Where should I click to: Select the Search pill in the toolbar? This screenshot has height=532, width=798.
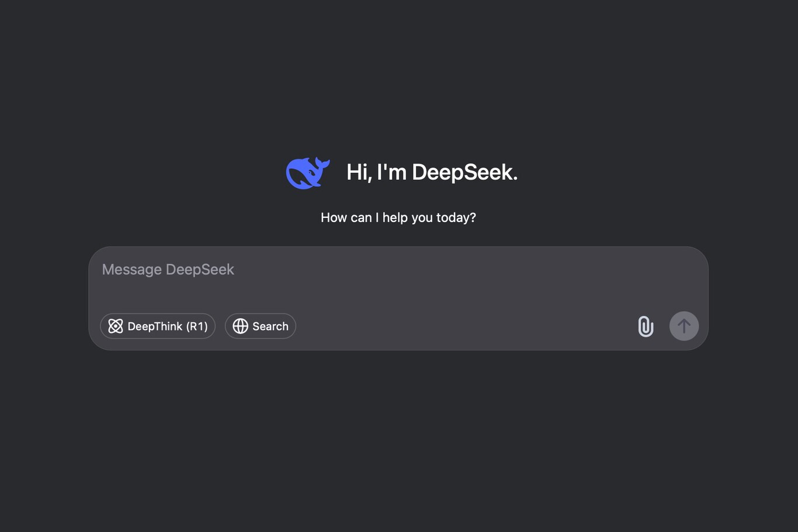(x=260, y=326)
